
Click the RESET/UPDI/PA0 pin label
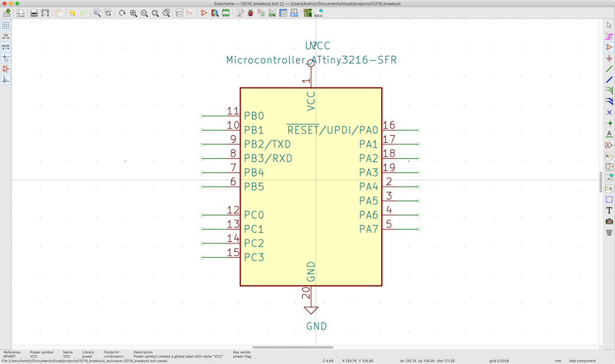(x=333, y=130)
